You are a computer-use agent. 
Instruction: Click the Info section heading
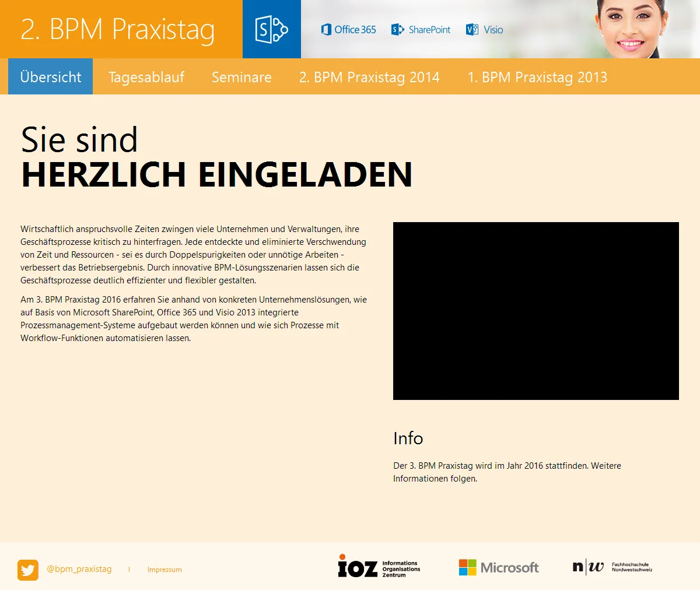click(408, 438)
